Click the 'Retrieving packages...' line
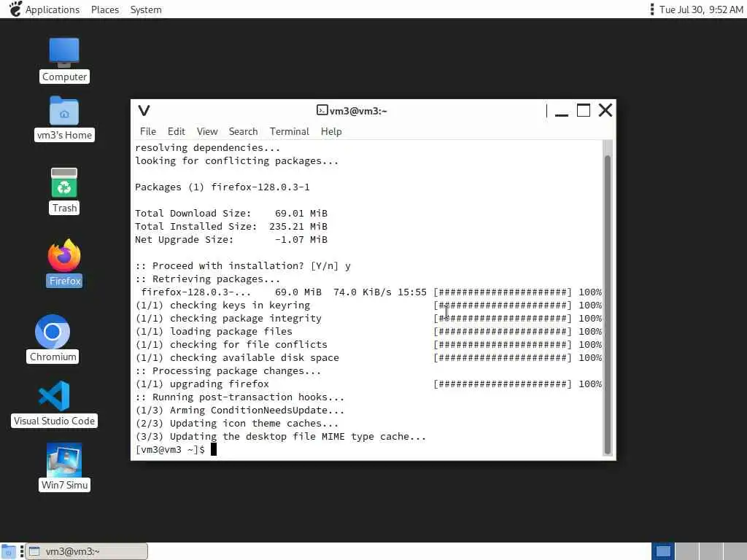Image resolution: width=747 pixels, height=560 pixels. [x=208, y=279]
